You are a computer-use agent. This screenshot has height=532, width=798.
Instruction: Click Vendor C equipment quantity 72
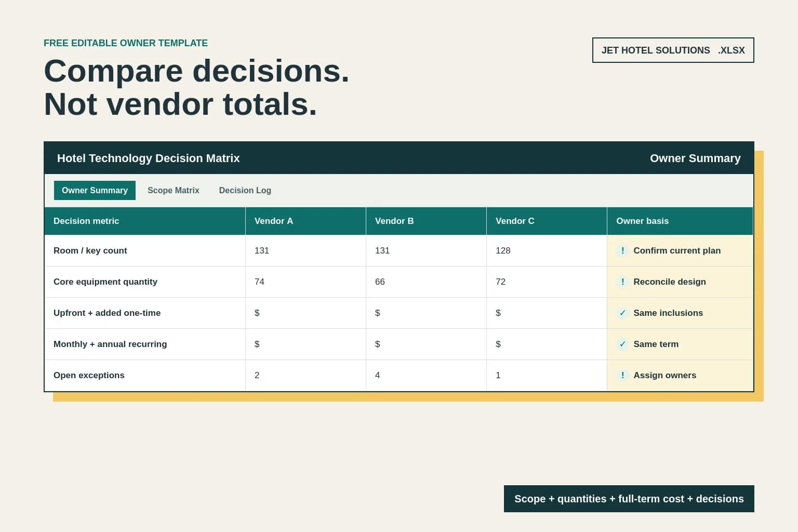click(500, 282)
